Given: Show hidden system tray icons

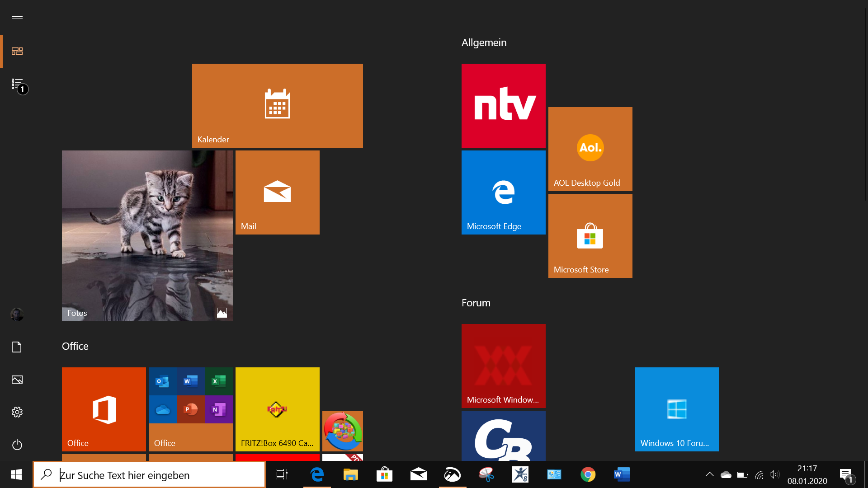Looking at the screenshot, I should (709, 474).
